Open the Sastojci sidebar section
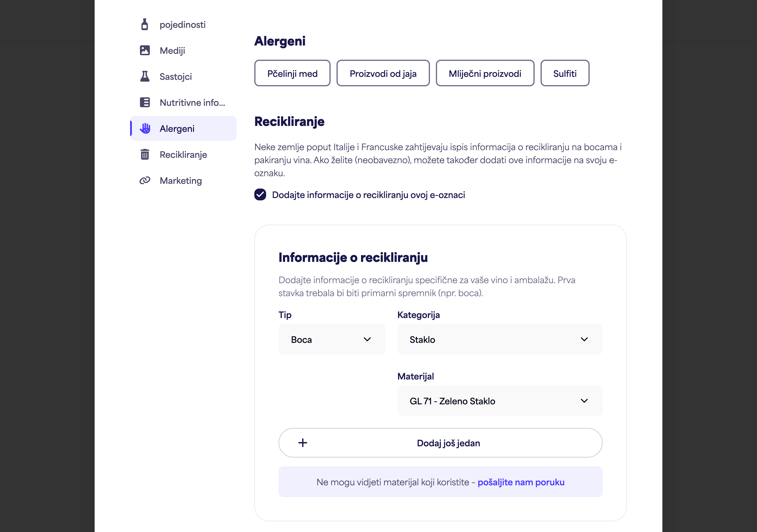This screenshot has width=757, height=532. (183, 77)
